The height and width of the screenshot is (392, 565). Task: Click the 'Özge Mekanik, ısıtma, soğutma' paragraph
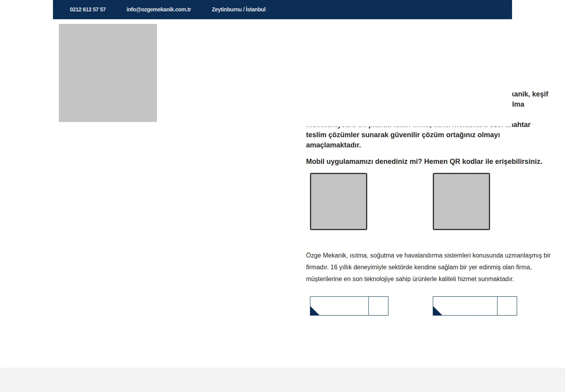click(428, 267)
